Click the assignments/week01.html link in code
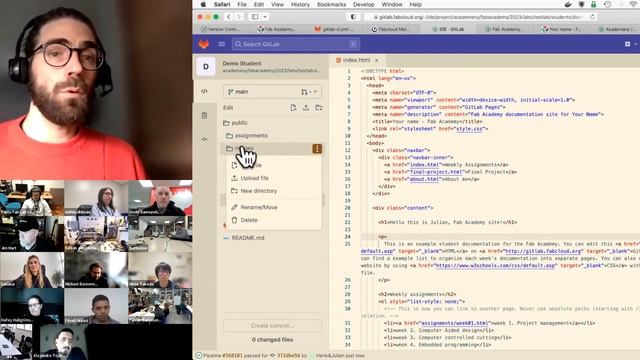 454,323
